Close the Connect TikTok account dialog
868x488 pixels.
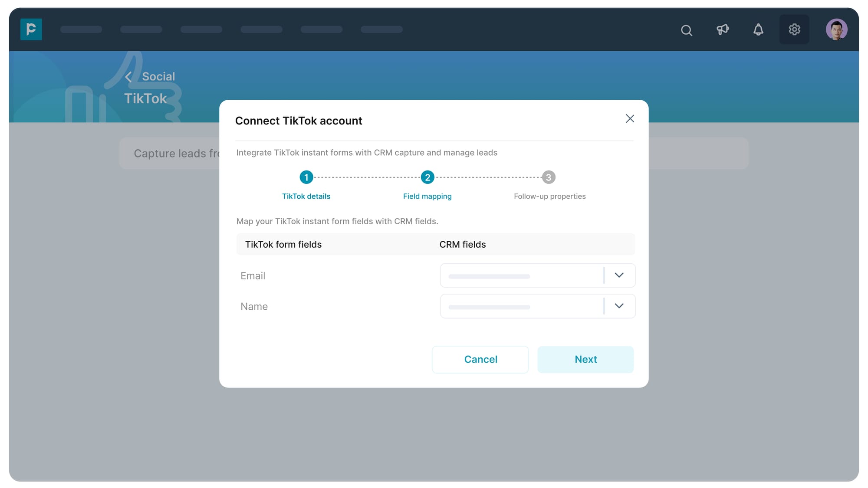click(630, 118)
